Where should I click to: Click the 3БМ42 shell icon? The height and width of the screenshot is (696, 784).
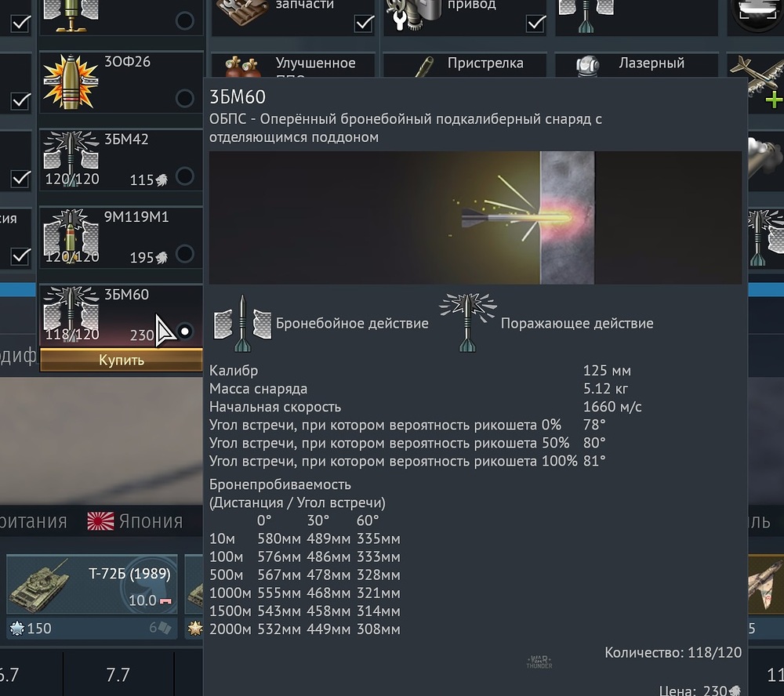(x=71, y=158)
